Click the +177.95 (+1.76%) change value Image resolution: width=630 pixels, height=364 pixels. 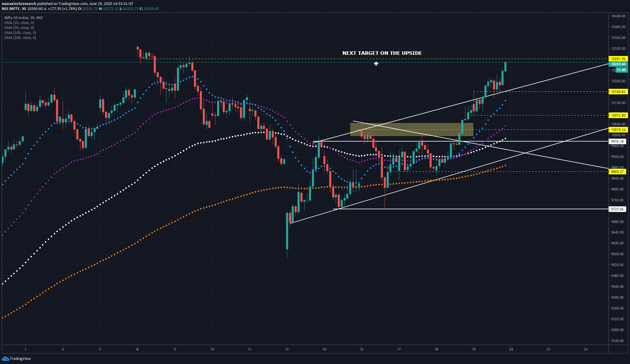coord(63,9)
